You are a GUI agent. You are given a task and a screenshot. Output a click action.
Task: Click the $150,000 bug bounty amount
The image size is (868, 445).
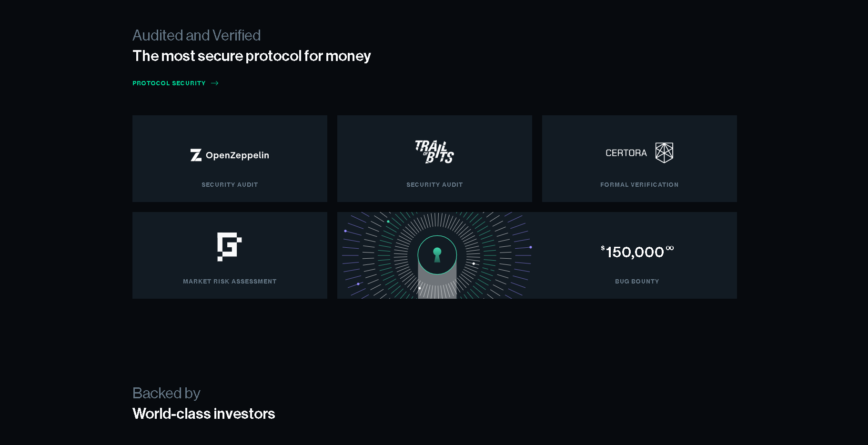637,252
